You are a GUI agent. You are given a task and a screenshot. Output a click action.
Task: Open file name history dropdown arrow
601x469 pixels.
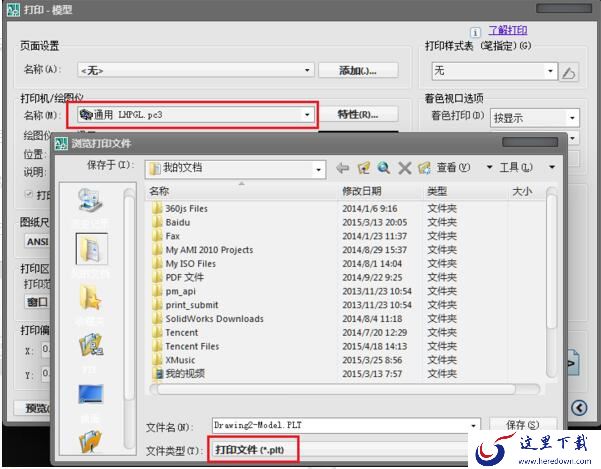coord(473,426)
